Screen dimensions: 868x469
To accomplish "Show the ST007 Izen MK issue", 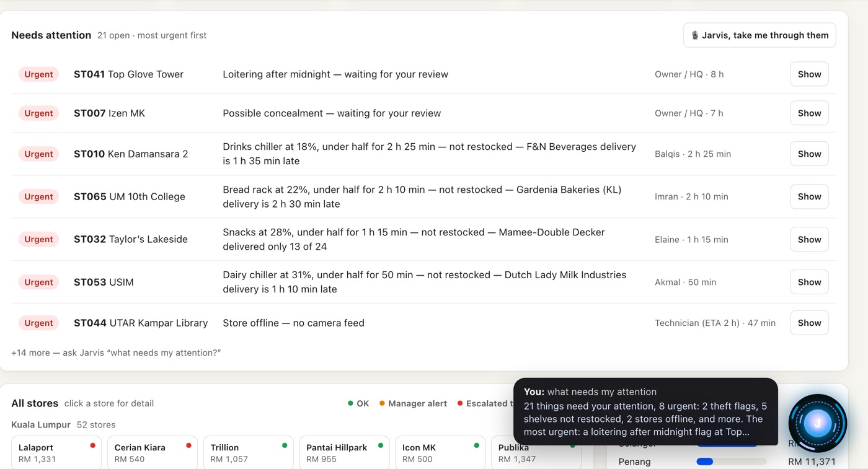I will [x=809, y=113].
